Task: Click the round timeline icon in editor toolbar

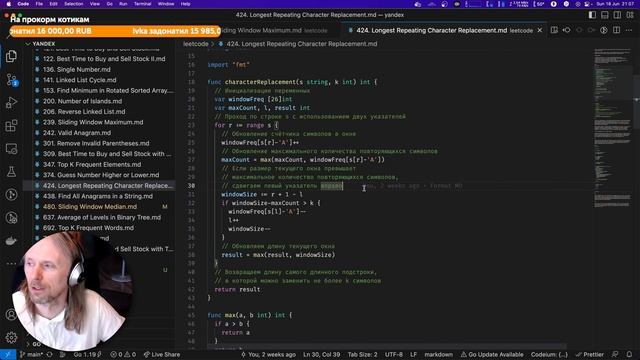Action: (x=604, y=30)
